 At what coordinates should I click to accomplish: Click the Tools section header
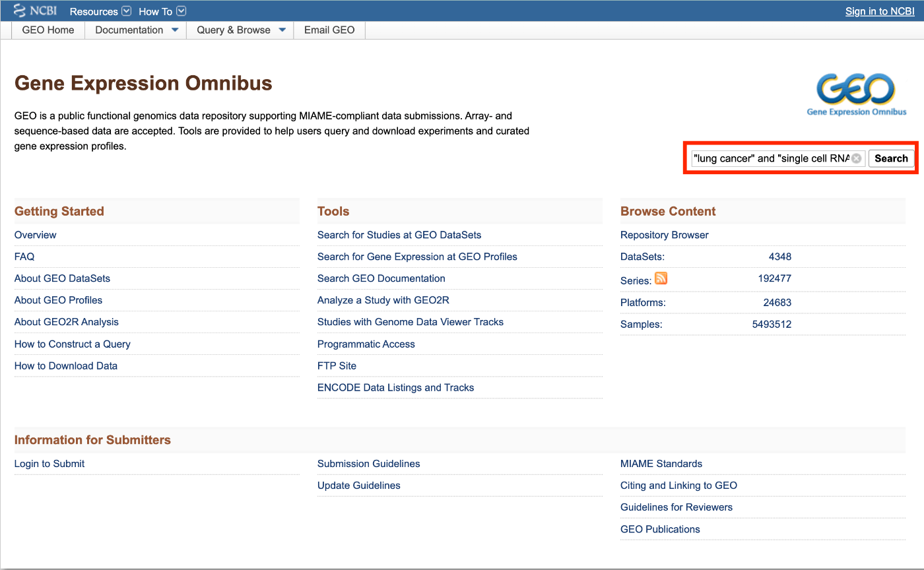point(333,211)
